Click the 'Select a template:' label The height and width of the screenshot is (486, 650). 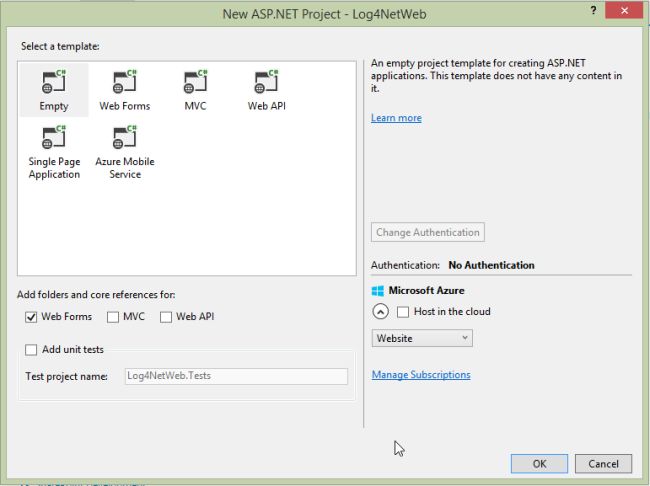[x=60, y=46]
